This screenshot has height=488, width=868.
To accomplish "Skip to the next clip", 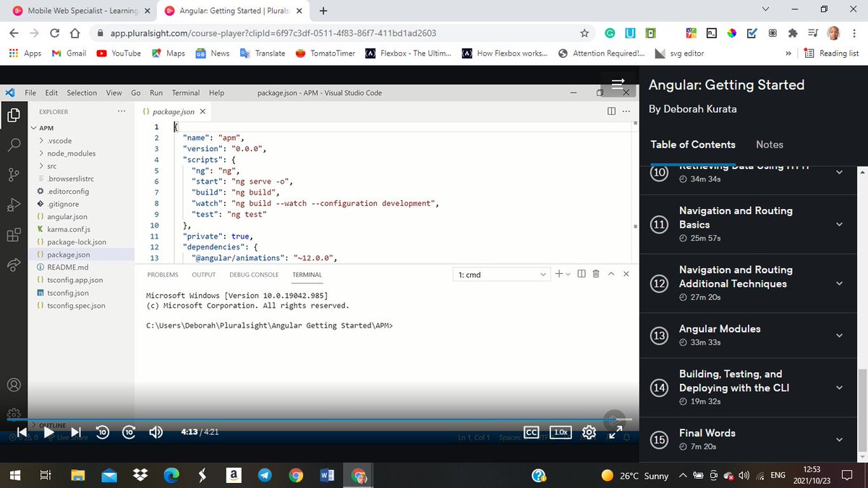I will click(76, 432).
